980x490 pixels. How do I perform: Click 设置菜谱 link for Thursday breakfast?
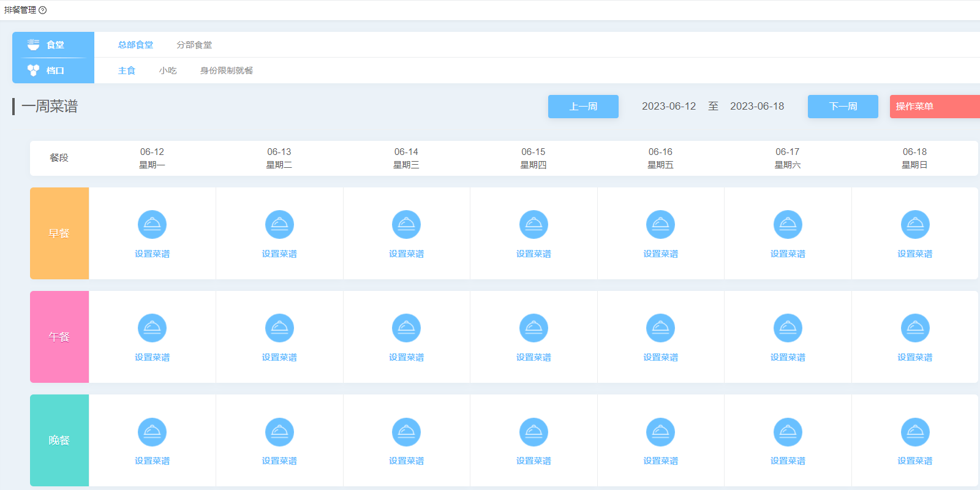[x=533, y=254]
